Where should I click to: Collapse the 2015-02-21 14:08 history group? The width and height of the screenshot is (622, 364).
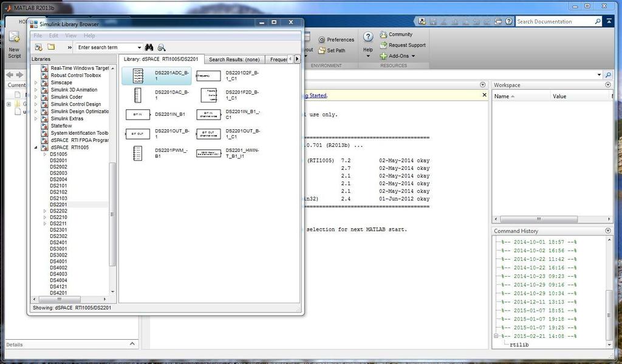tap(496, 336)
